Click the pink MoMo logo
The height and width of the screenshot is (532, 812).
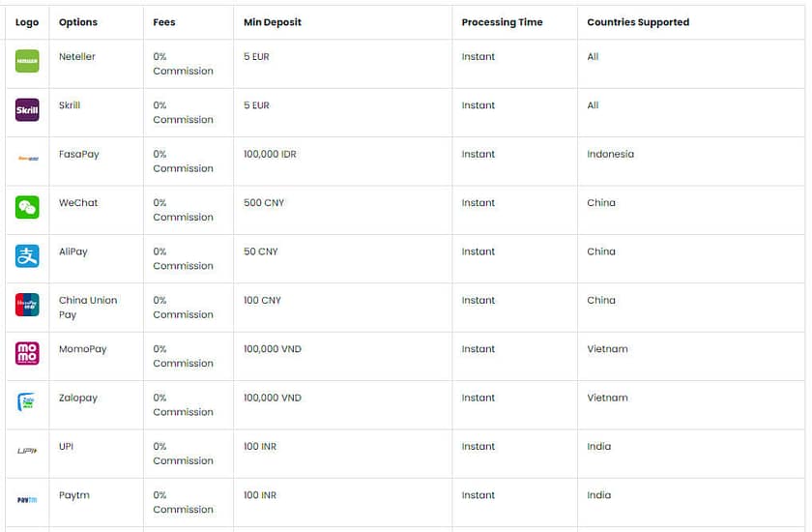tap(27, 353)
